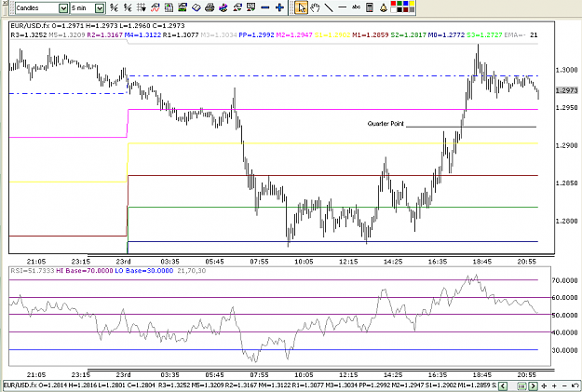Viewport: 582px width, 392px height.
Task: Click the HI Base=70.0000 label
Action: (84, 271)
